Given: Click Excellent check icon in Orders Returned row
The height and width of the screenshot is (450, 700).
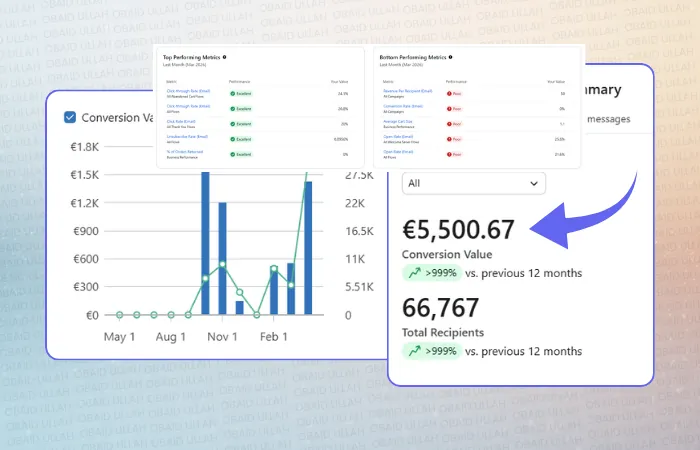Looking at the screenshot, I should (x=233, y=154).
